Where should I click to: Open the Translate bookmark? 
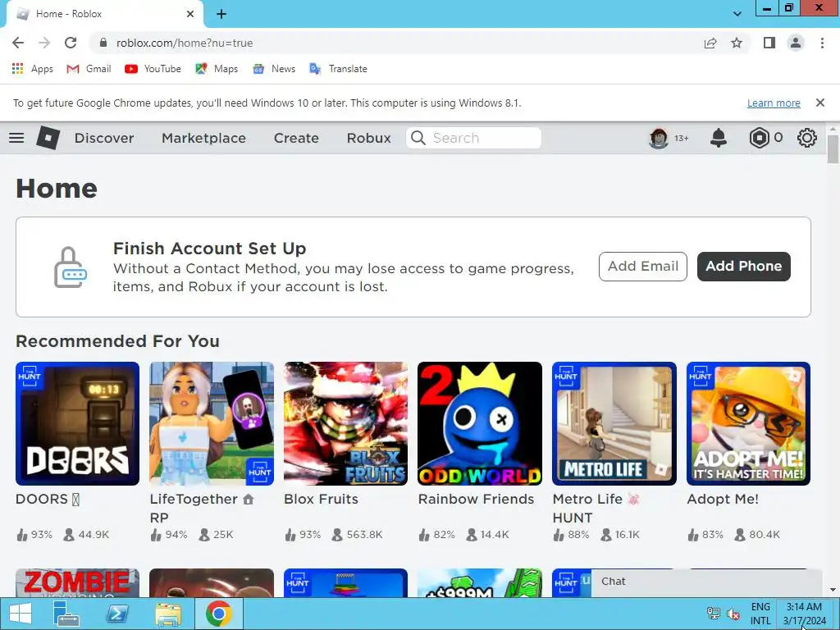(339, 69)
